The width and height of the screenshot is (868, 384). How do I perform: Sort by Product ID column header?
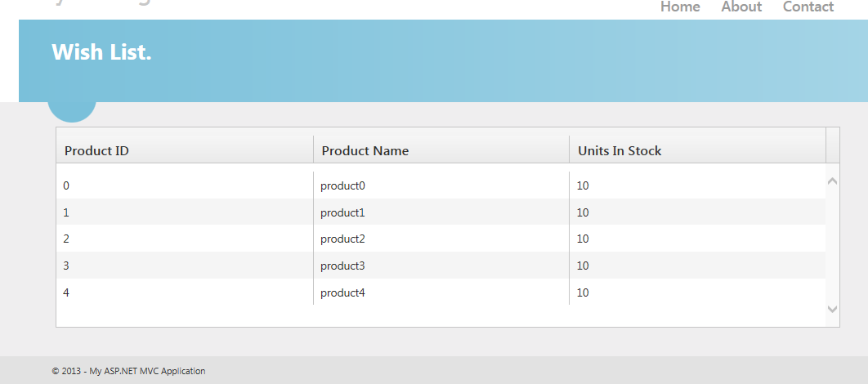point(96,150)
